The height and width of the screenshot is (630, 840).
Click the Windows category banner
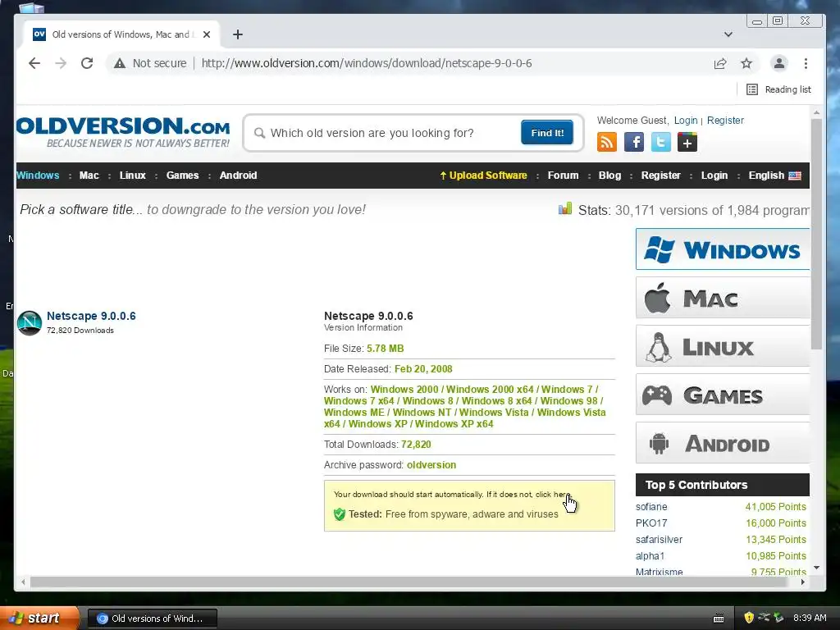tap(722, 249)
